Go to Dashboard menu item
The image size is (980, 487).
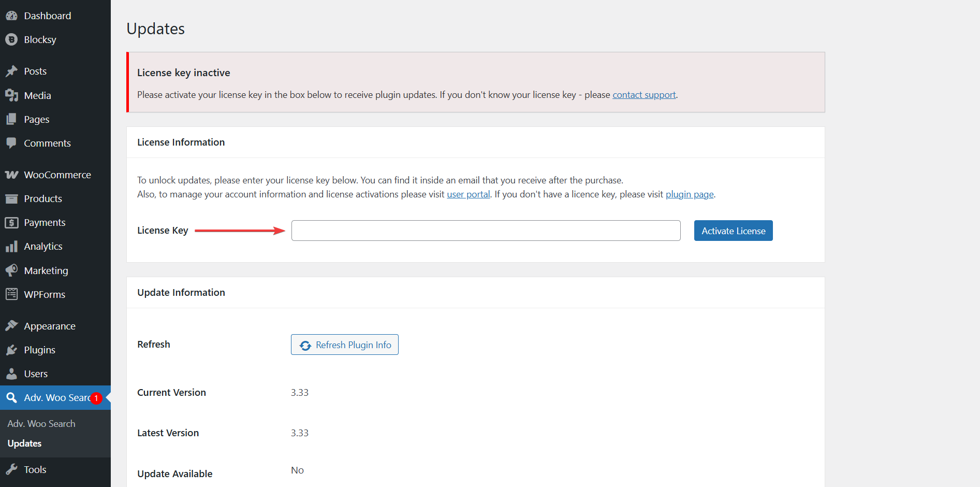coord(48,16)
